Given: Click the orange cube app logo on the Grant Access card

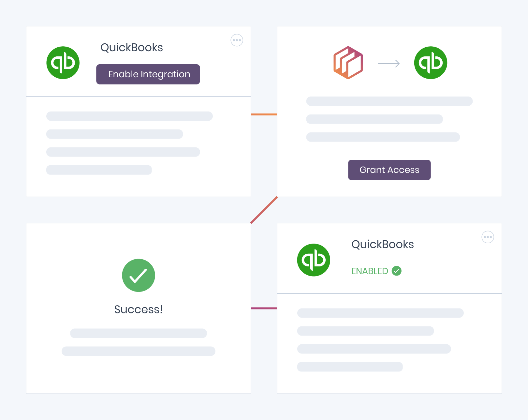Looking at the screenshot, I should tap(348, 63).
